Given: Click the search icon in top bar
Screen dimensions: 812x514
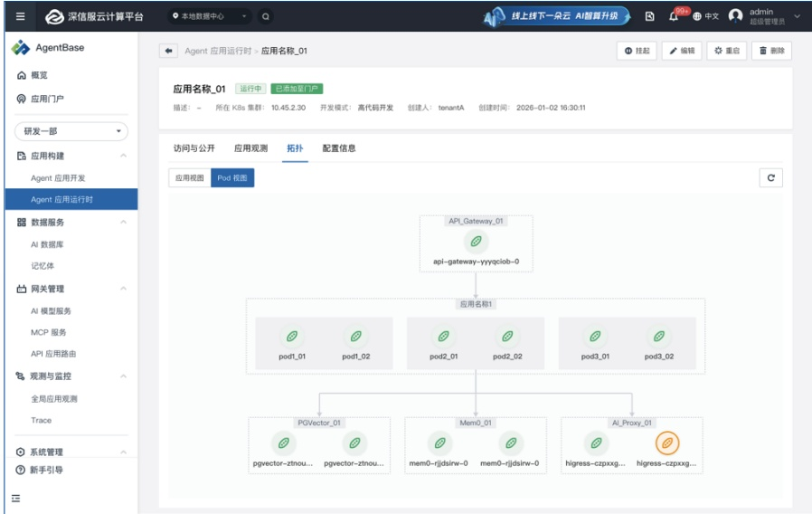Looking at the screenshot, I should 266,16.
